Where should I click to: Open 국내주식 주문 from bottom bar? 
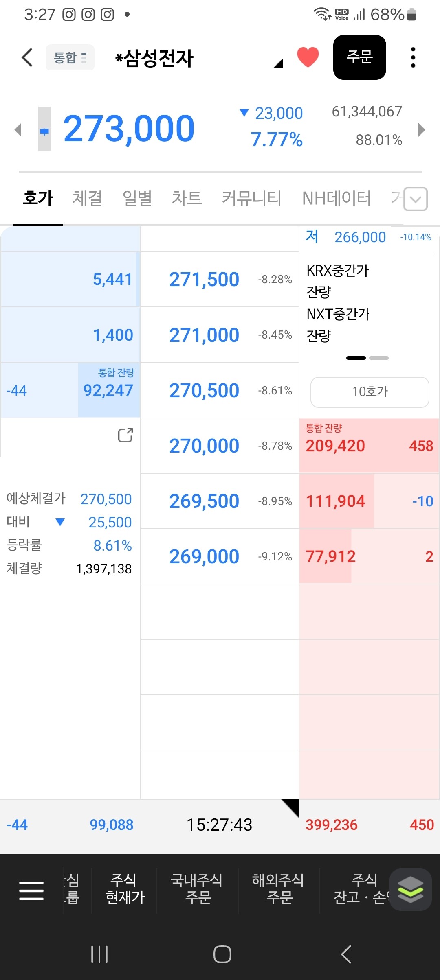click(197, 888)
